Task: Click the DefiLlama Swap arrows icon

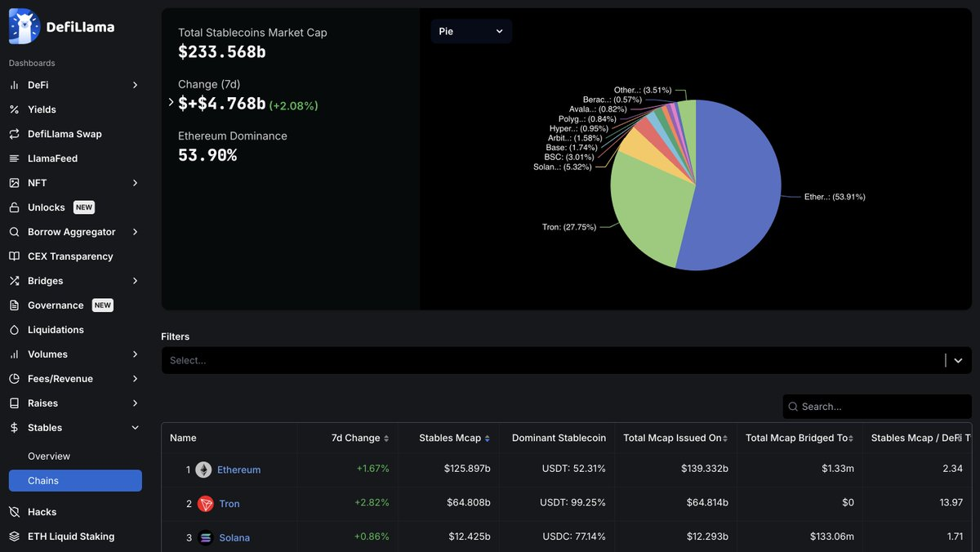Action: point(14,134)
